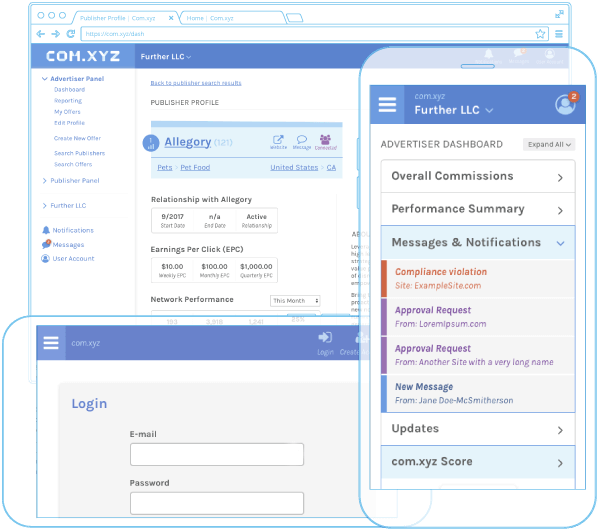
Task: Click the Allegory Connected people icon
Action: (325, 142)
